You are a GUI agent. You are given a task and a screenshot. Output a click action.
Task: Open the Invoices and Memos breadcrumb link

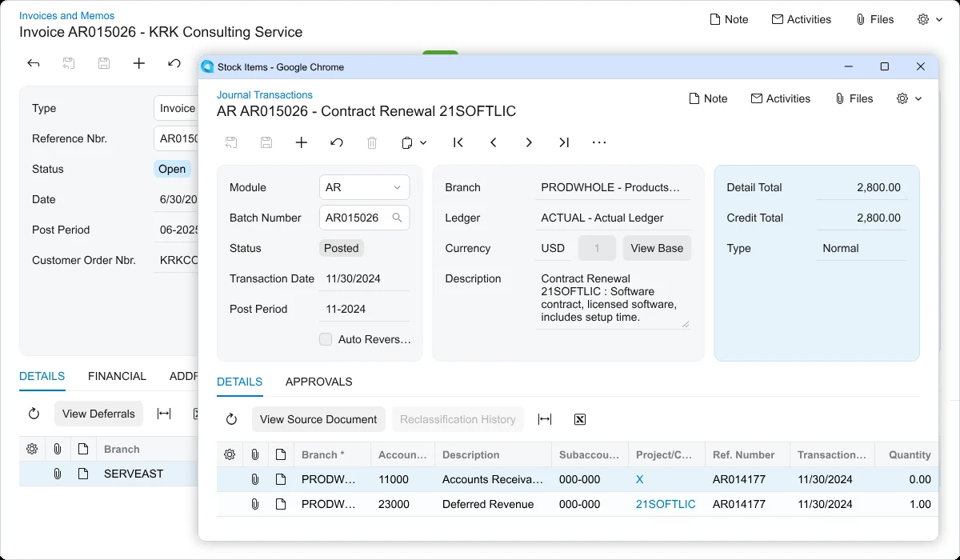66,15
